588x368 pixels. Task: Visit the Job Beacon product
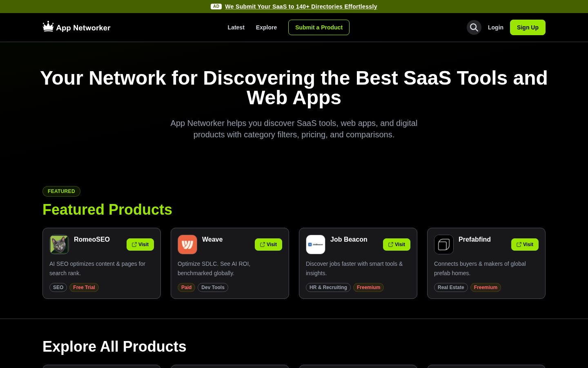[396, 245]
